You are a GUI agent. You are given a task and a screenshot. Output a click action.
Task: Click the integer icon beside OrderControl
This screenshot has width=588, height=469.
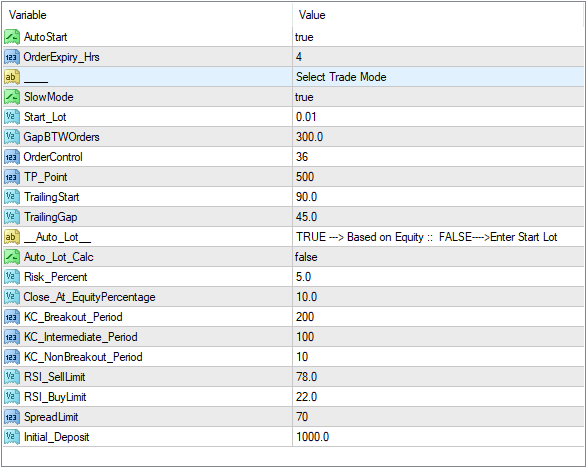coord(12,157)
